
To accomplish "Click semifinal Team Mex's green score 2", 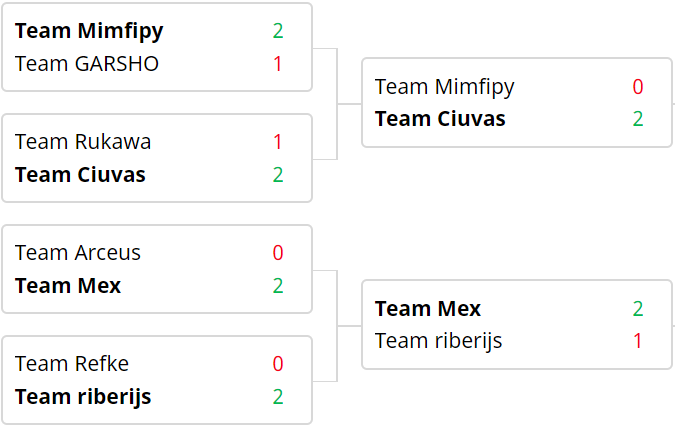I will tap(638, 309).
